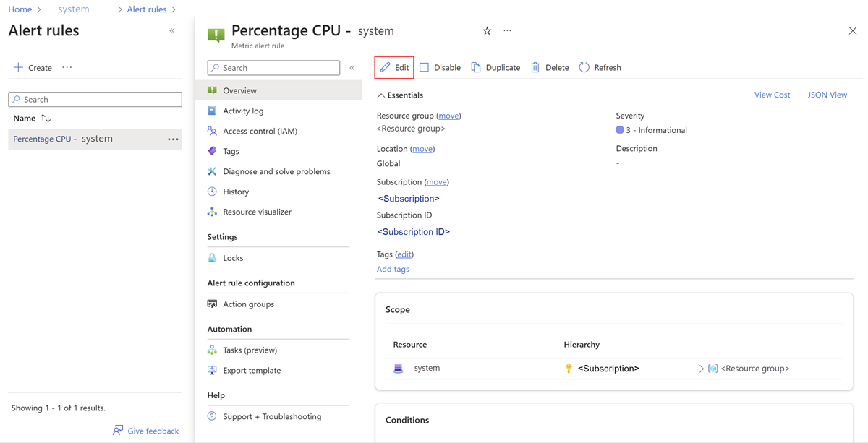868x443 pixels.
Task: Click the Edit pencil icon
Action: pyautogui.click(x=386, y=67)
